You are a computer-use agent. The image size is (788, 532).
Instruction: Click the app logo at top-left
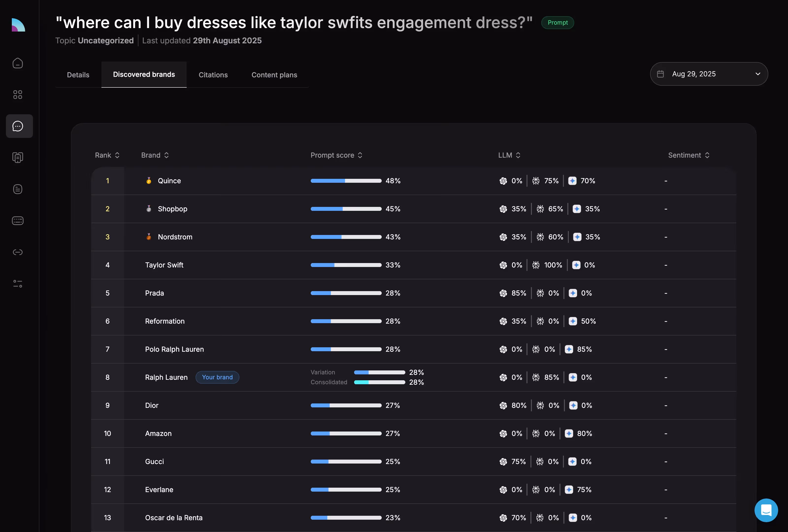[x=18, y=25]
